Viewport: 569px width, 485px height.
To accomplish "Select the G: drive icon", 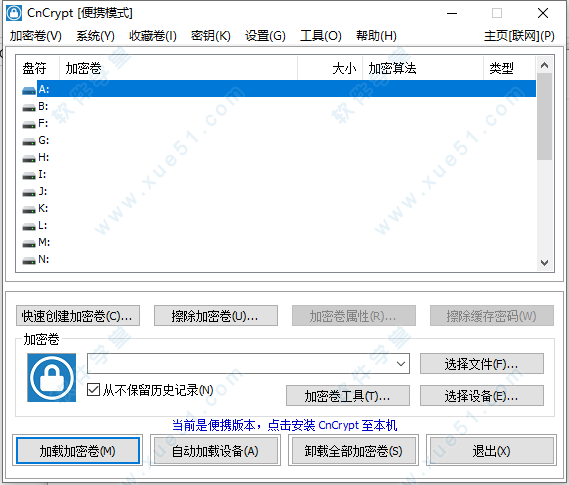I will coord(29,141).
